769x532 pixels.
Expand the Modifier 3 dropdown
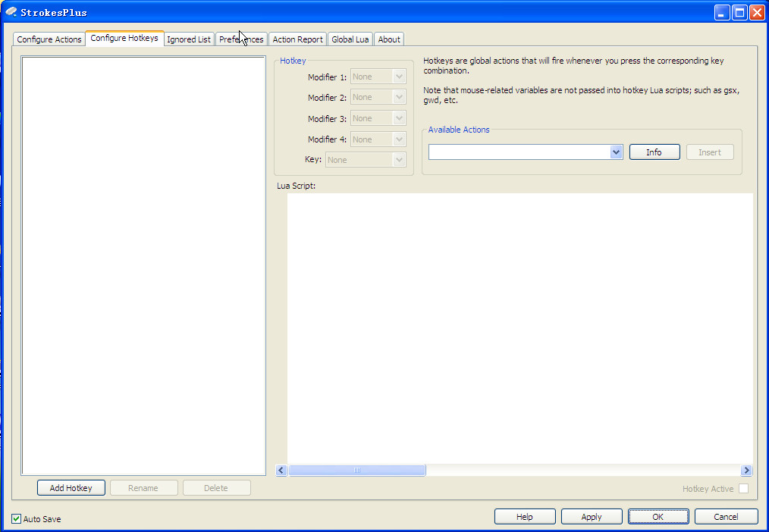pos(378,118)
